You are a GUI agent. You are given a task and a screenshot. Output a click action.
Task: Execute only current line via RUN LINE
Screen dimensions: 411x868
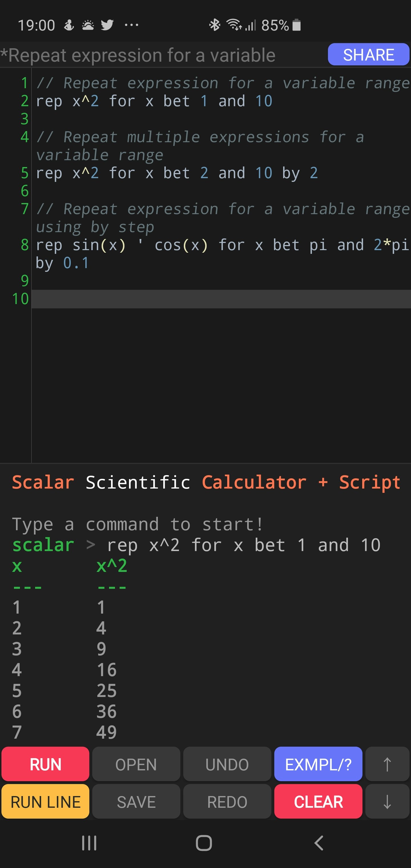45,802
